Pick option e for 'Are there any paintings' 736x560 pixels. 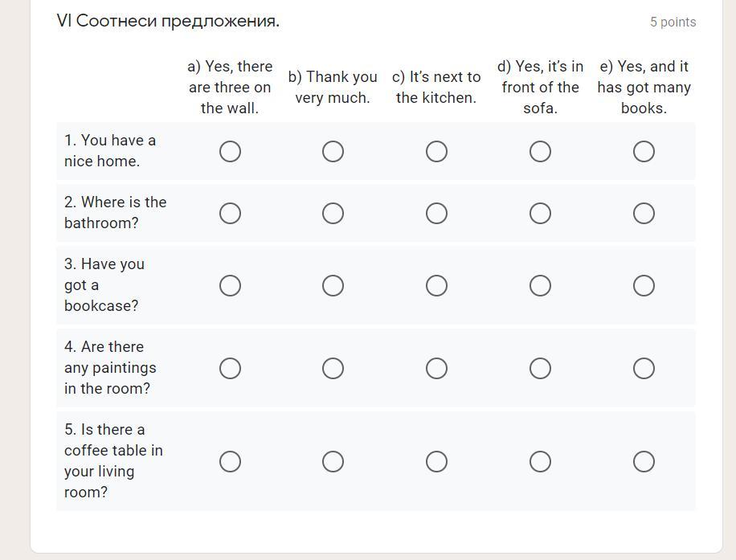[644, 369]
